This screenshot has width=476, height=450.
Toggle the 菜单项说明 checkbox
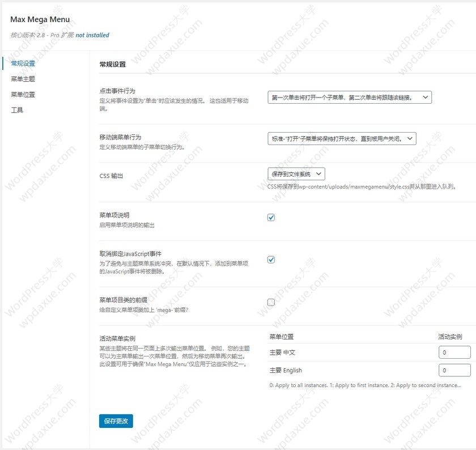coord(271,218)
